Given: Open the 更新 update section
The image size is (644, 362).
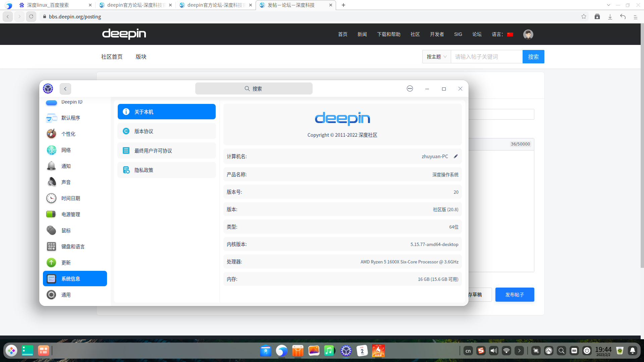Looking at the screenshot, I should tap(66, 262).
